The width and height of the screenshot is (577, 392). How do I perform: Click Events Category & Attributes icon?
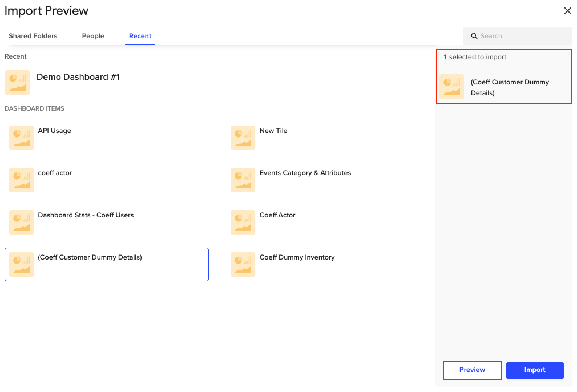(243, 180)
